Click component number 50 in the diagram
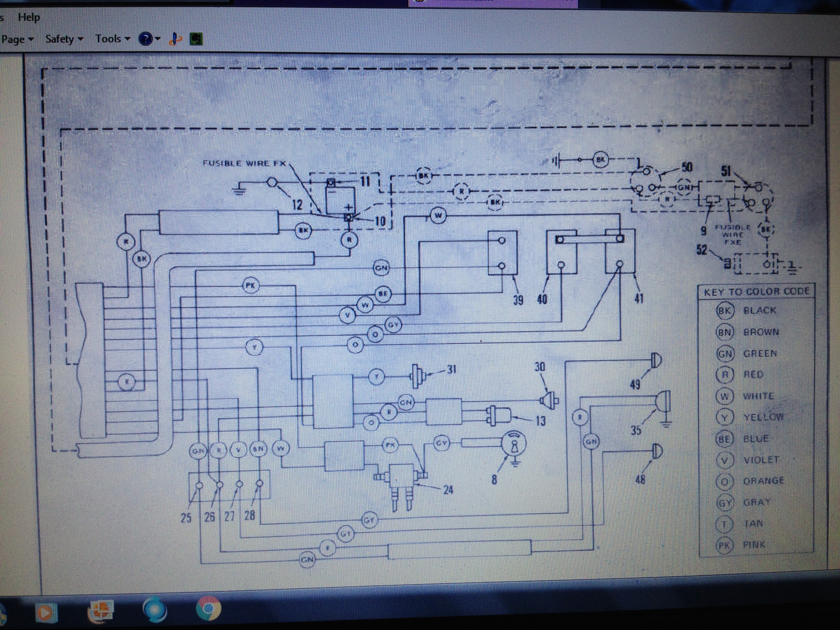This screenshot has height=630, width=840. [687, 167]
